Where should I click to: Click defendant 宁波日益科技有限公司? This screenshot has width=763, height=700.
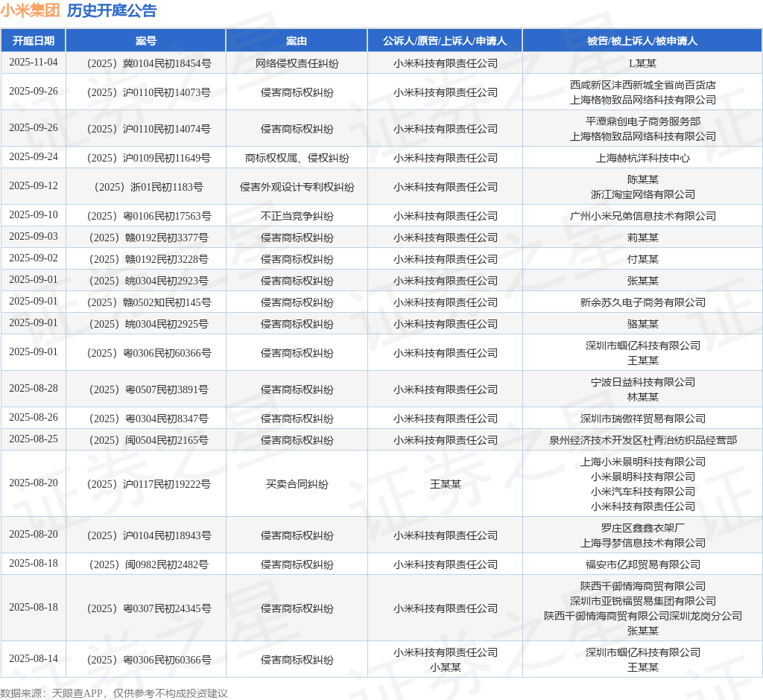point(643,382)
